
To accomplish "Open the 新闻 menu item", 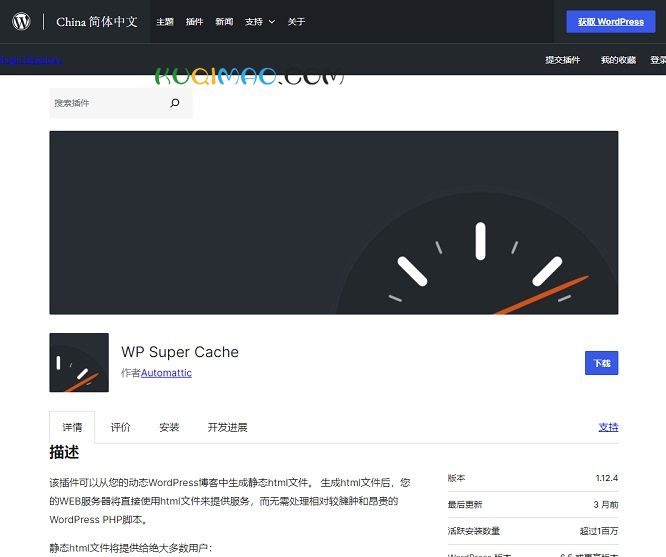I will [x=224, y=22].
